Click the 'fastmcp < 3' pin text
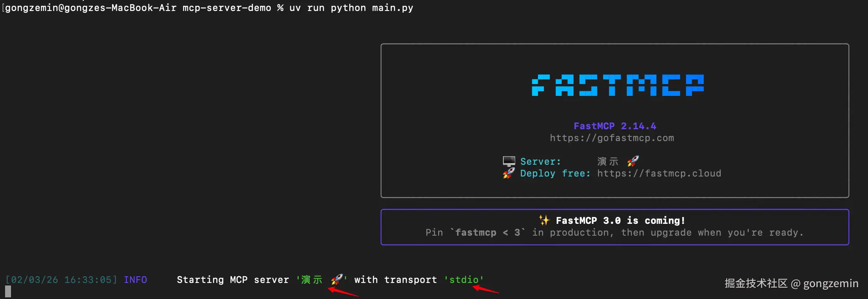The height and width of the screenshot is (299, 868). pos(487,233)
